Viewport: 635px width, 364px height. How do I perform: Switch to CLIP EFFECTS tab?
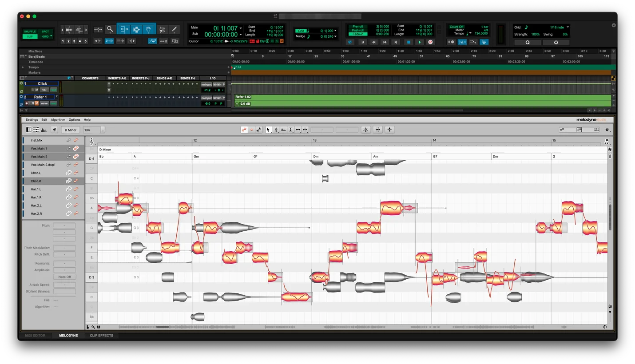point(101,336)
